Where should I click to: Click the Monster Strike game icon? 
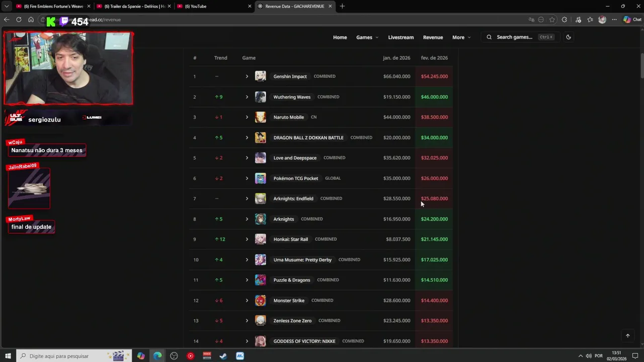coord(260,301)
